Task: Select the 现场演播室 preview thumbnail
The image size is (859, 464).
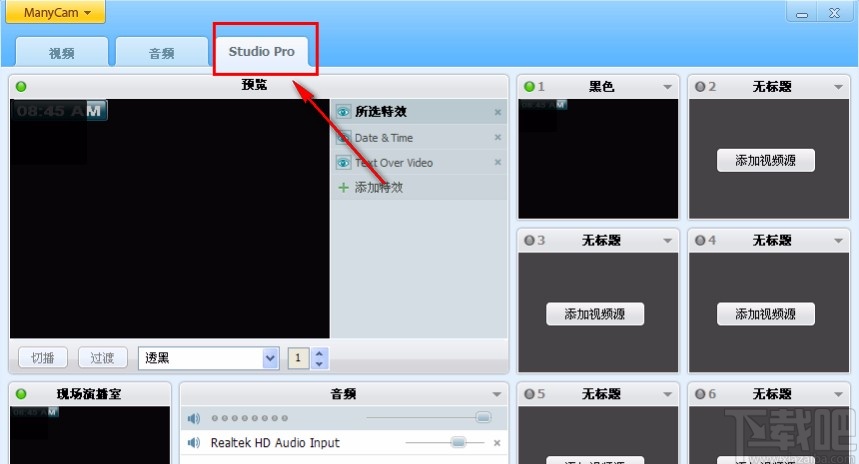Action: 90,435
